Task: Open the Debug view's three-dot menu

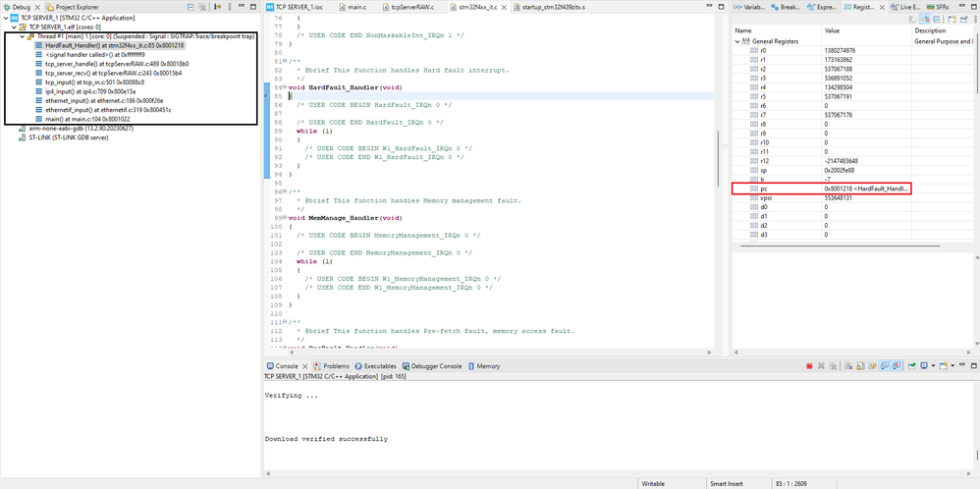Action: click(x=230, y=6)
